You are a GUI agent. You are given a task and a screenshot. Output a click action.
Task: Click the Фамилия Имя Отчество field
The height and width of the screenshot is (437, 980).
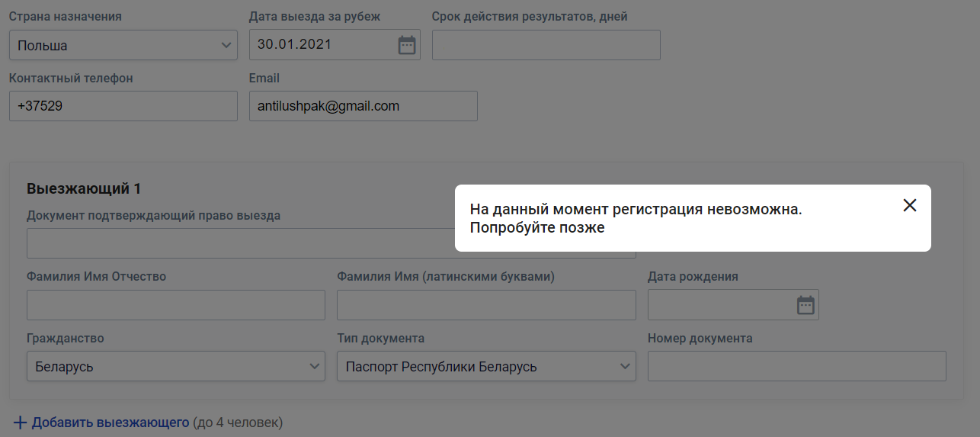click(x=175, y=305)
